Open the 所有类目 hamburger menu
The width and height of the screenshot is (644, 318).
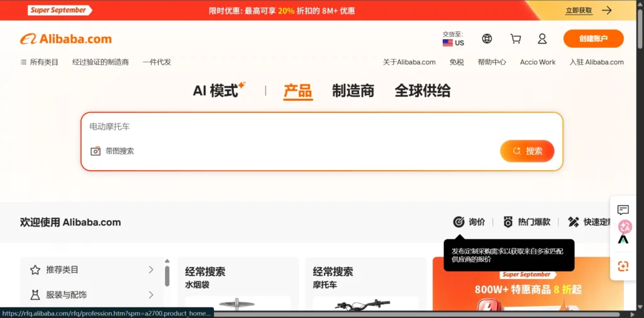pyautogui.click(x=40, y=62)
